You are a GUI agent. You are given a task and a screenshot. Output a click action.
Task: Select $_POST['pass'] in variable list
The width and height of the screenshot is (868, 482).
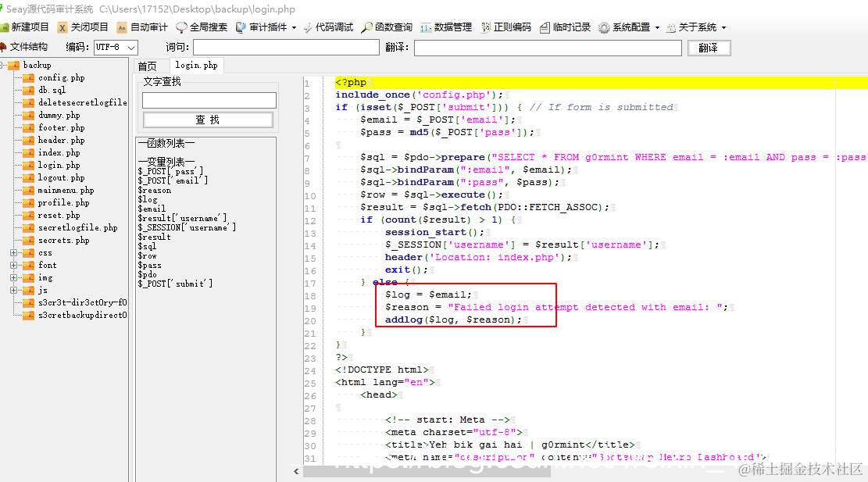[x=170, y=171]
